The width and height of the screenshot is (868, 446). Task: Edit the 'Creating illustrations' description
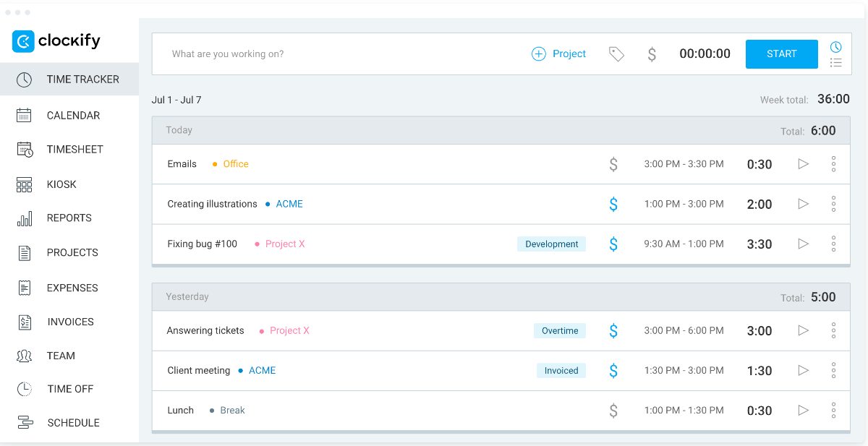213,205
